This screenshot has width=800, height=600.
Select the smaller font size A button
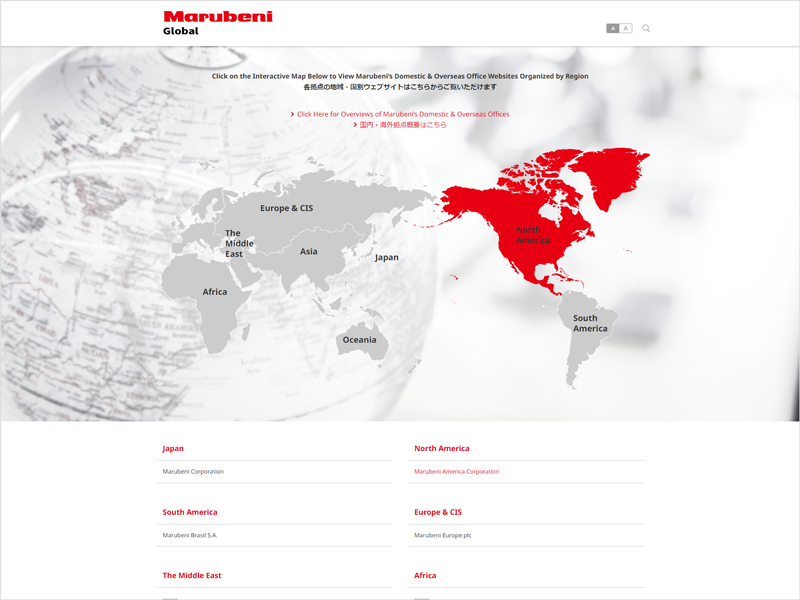click(613, 29)
